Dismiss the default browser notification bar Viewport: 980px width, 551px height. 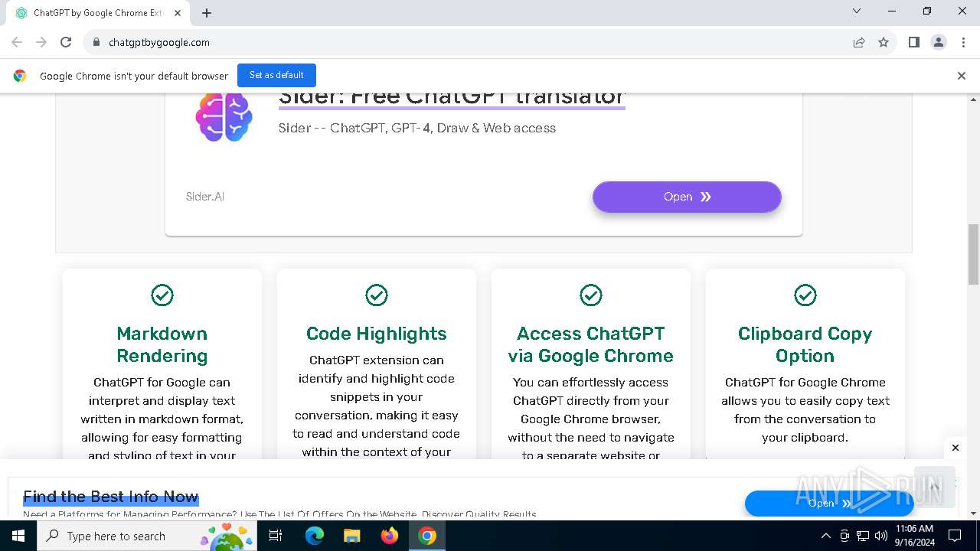[962, 76]
